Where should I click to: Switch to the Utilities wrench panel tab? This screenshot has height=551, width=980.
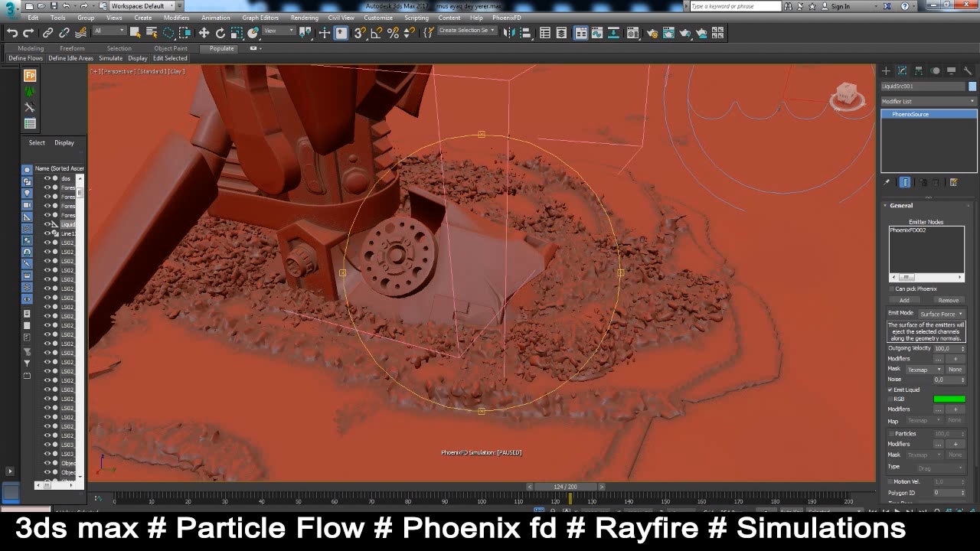coord(967,70)
